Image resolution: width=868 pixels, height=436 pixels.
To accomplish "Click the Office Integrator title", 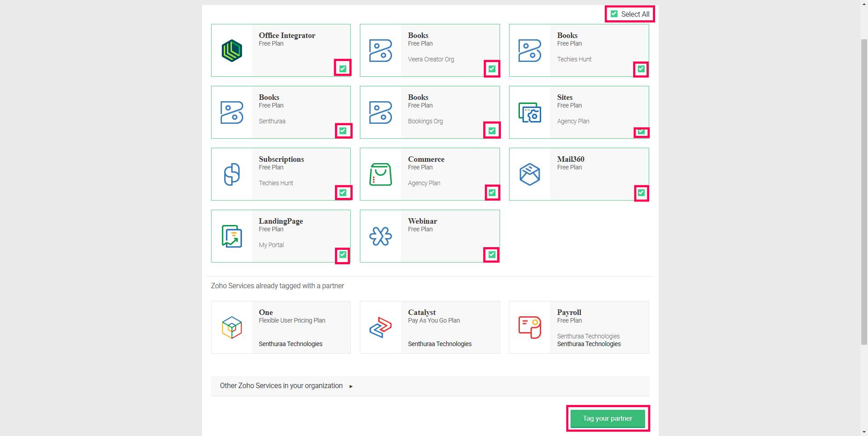I will 287,35.
